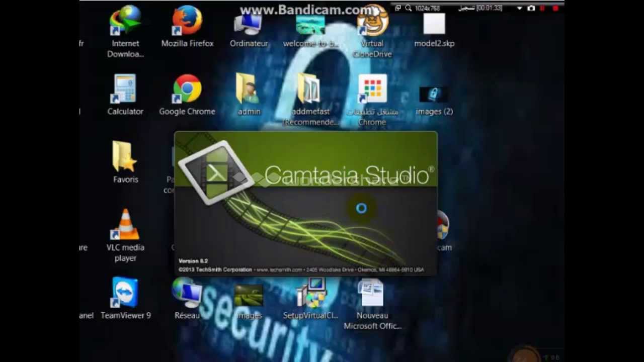
Task: Select the addmefast folder on the desktop
Action: tap(310, 100)
